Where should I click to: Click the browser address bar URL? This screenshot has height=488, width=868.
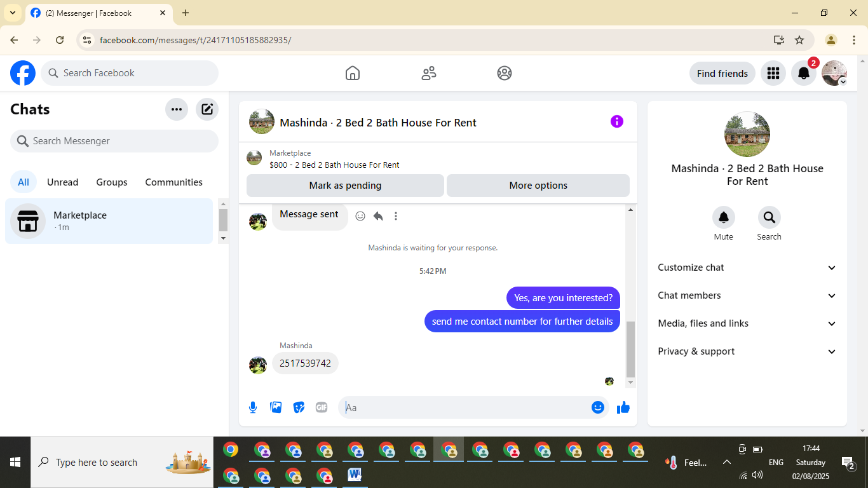(x=196, y=40)
